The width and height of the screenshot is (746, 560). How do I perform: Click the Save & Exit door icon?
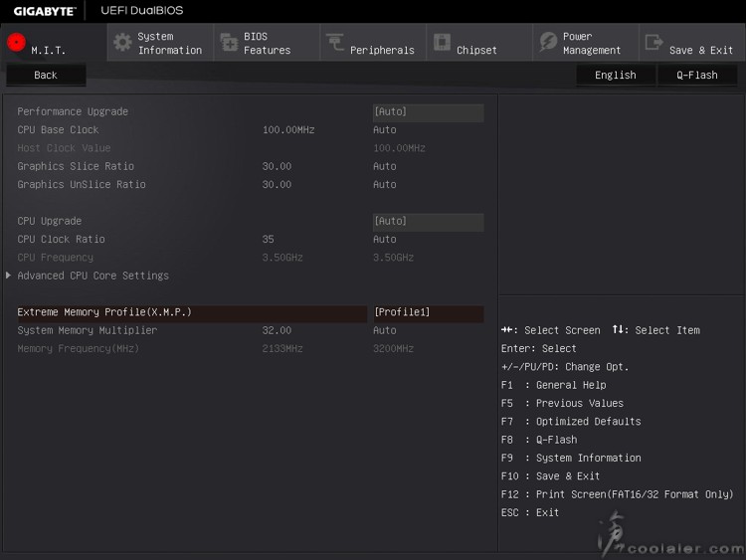coord(654,42)
